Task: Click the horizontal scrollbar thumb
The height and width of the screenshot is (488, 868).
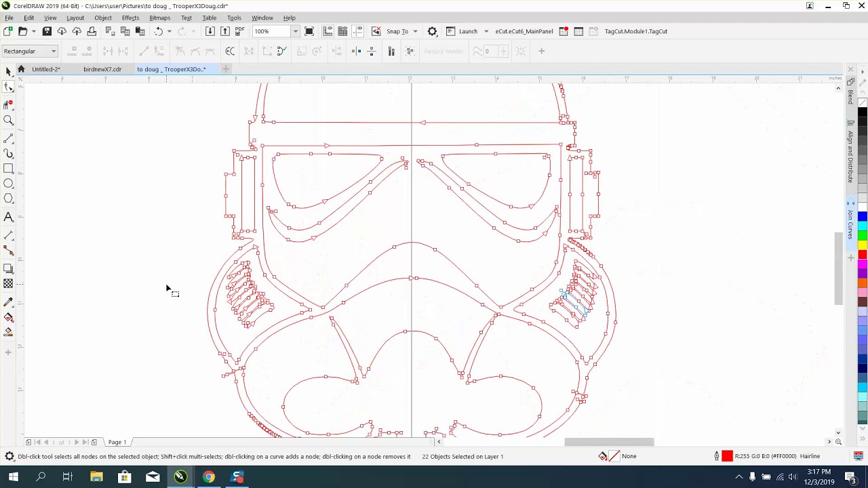Action: 609,442
